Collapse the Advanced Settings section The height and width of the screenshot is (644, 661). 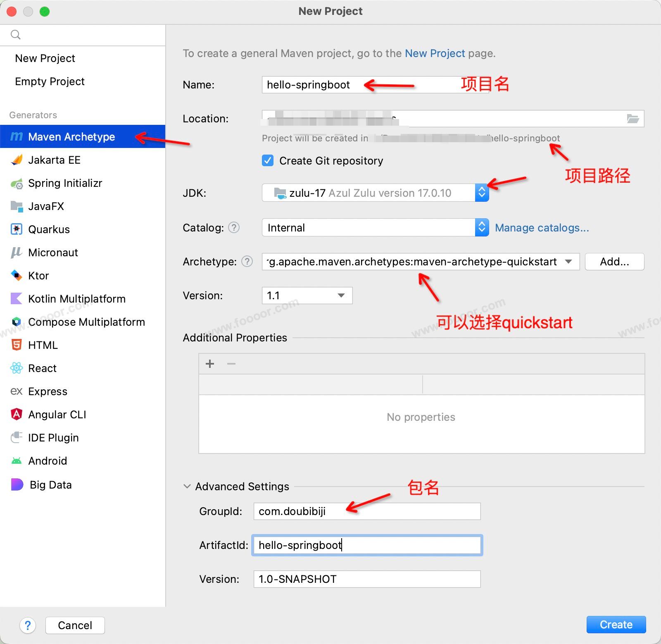click(187, 487)
